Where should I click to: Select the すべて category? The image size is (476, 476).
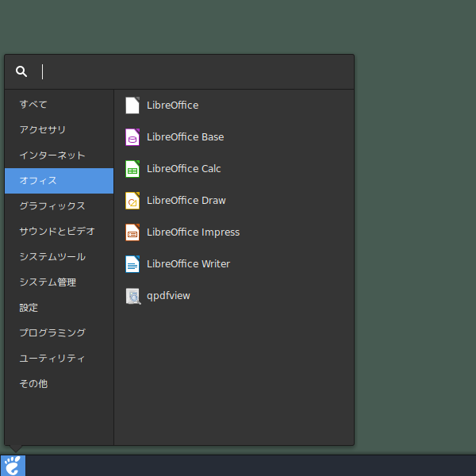[x=59, y=105]
